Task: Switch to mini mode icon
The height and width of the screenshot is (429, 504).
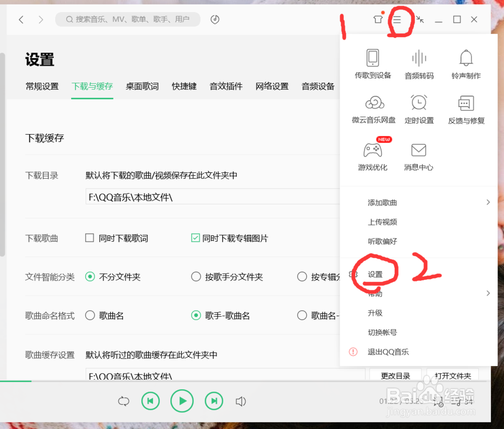Action: click(x=420, y=20)
